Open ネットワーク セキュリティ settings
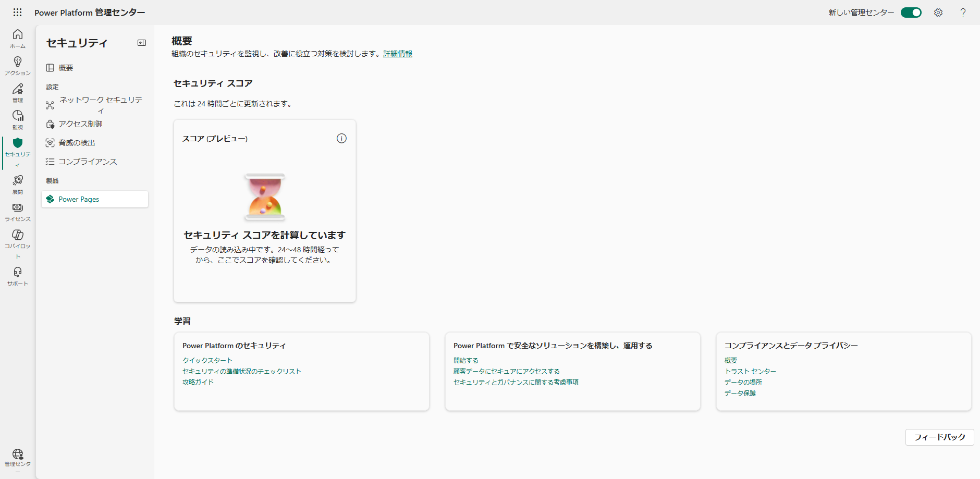This screenshot has width=980, height=479. 95,105
